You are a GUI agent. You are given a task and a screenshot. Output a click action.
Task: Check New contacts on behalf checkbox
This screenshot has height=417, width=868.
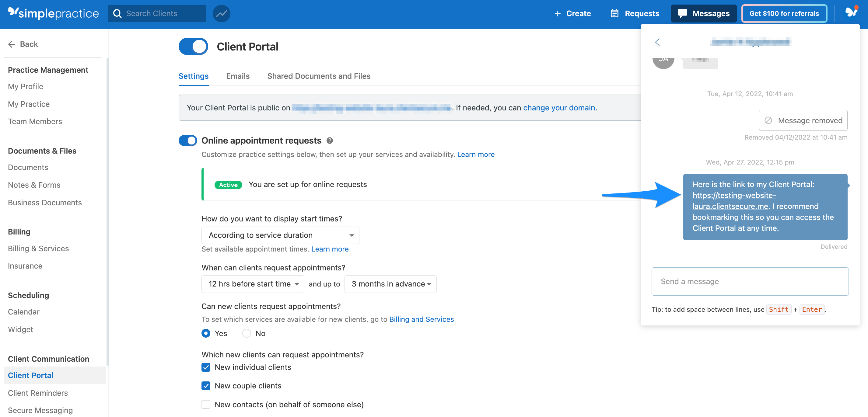click(206, 405)
